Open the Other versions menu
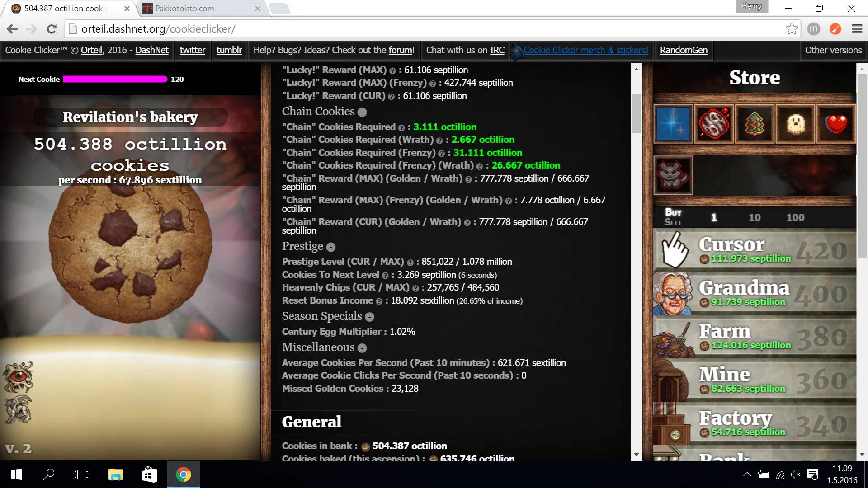868x488 pixels. (x=833, y=50)
